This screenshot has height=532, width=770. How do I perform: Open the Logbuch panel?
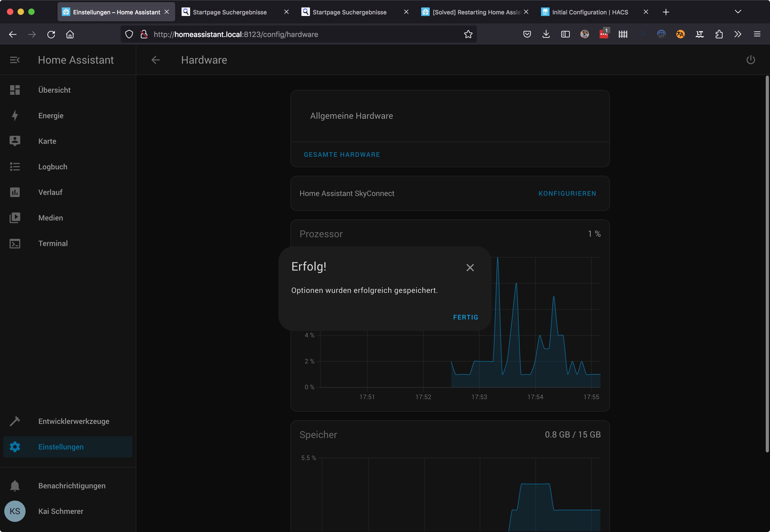tap(53, 167)
